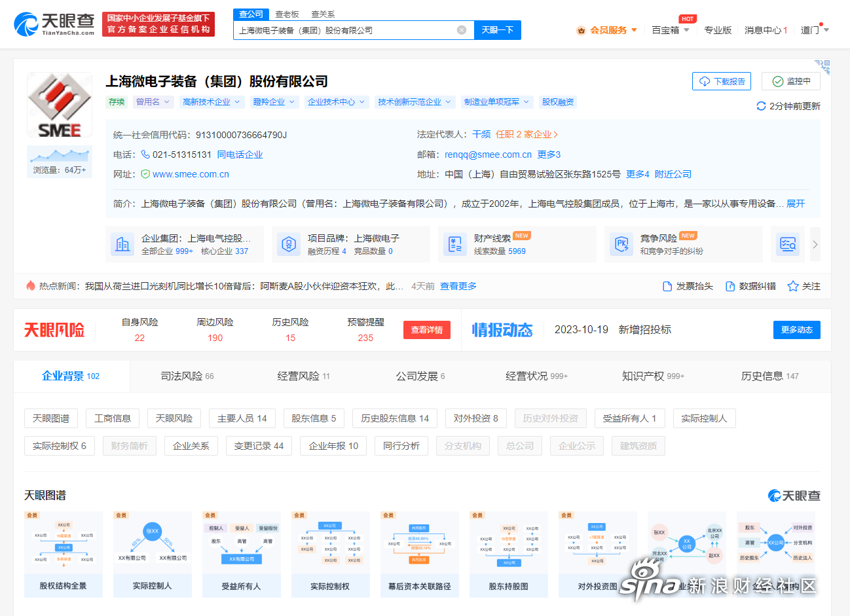Select the 查关系 search tab
Image resolution: width=850 pixels, height=616 pixels.
click(323, 14)
